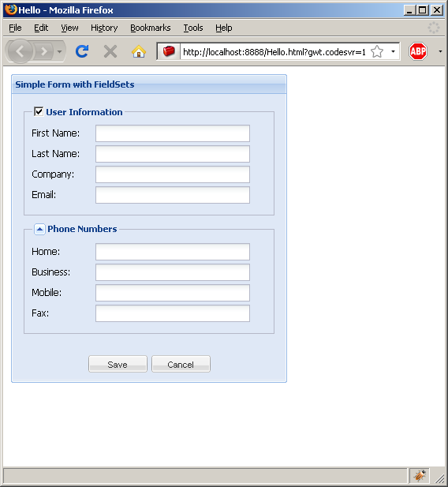Focus the Last Name field

173,154
